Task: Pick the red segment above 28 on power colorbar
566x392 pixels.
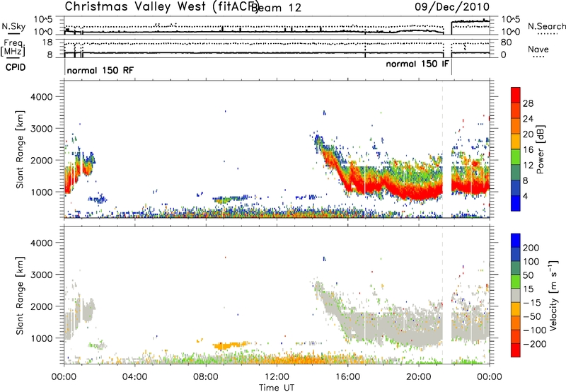Action: 516,95
